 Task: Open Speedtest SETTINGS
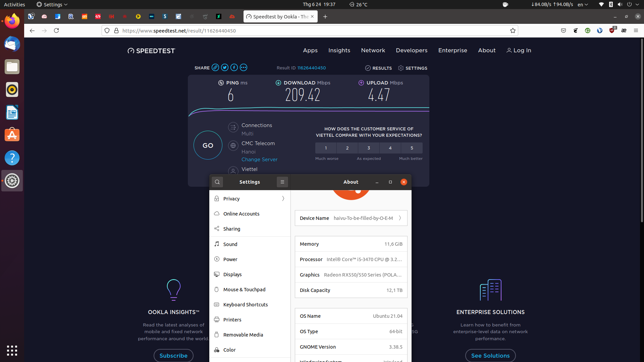point(413,68)
